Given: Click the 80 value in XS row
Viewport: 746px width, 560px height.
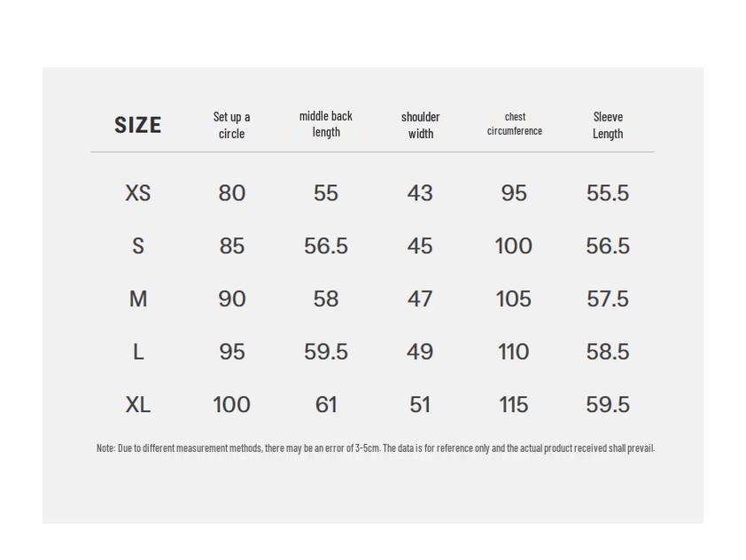Looking at the screenshot, I should [x=231, y=193].
